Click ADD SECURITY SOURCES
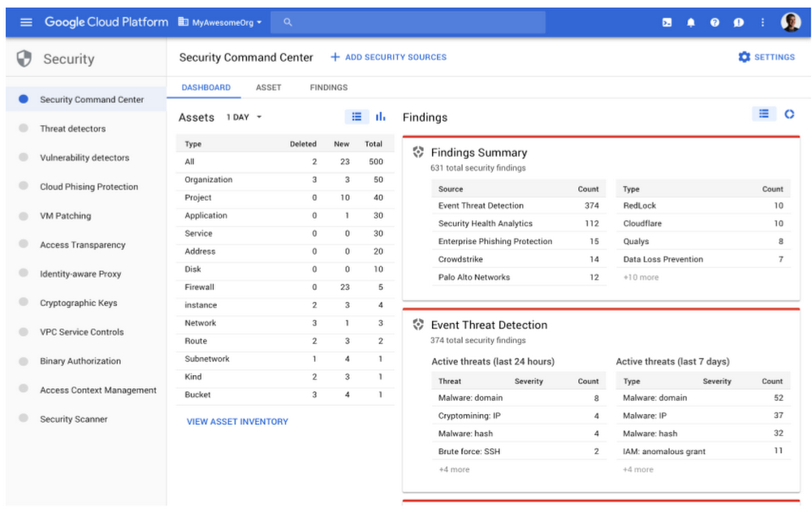This screenshot has width=812, height=513. (x=390, y=57)
